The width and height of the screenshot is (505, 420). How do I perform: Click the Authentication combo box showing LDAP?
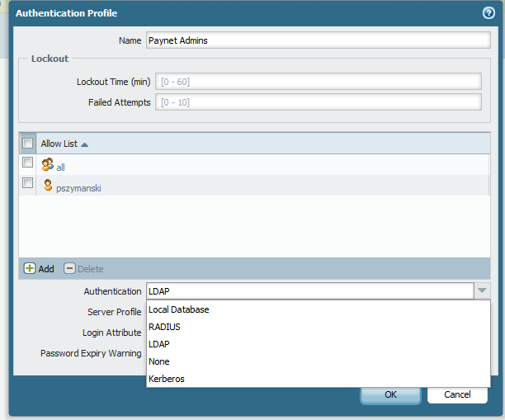(309, 290)
